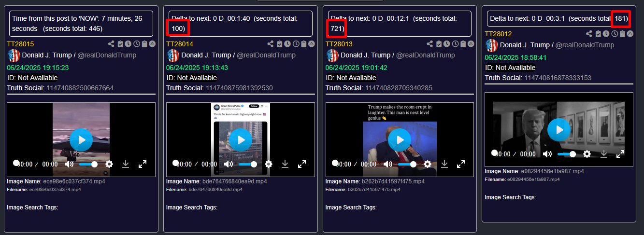Mute the video in post TT28015

tap(69, 164)
